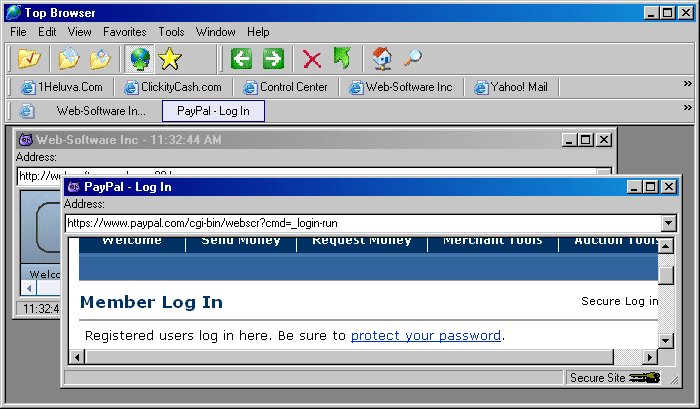
Task: Click the IE icon on the tab bar
Action: [x=26, y=111]
